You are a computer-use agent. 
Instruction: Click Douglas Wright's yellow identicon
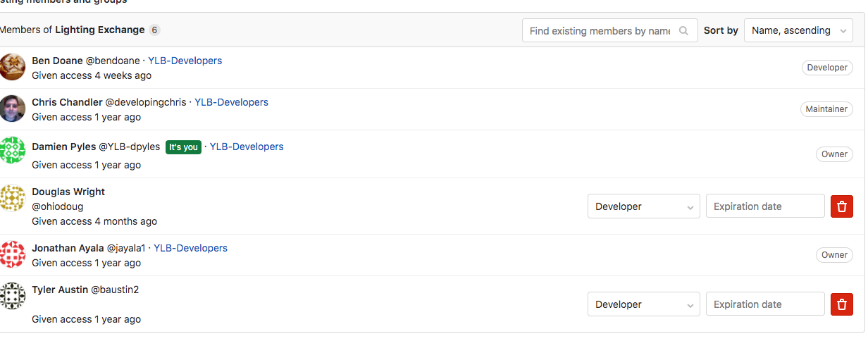[x=13, y=198]
